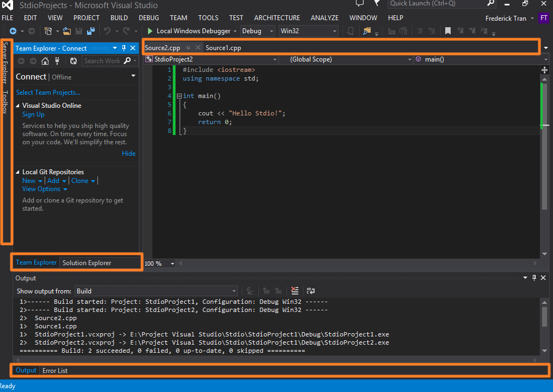Viewport: 553px width, 392px height.
Task: Click the Quick Launch magnifier icon
Action: tap(490, 3)
